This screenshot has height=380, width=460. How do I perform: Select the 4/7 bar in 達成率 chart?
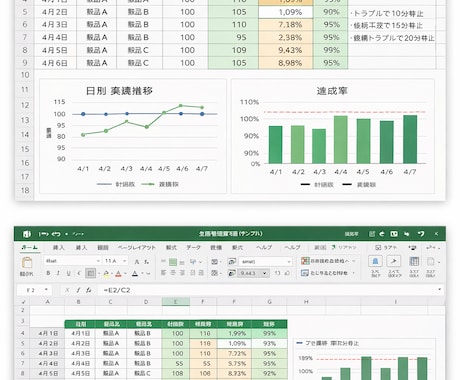410,139
